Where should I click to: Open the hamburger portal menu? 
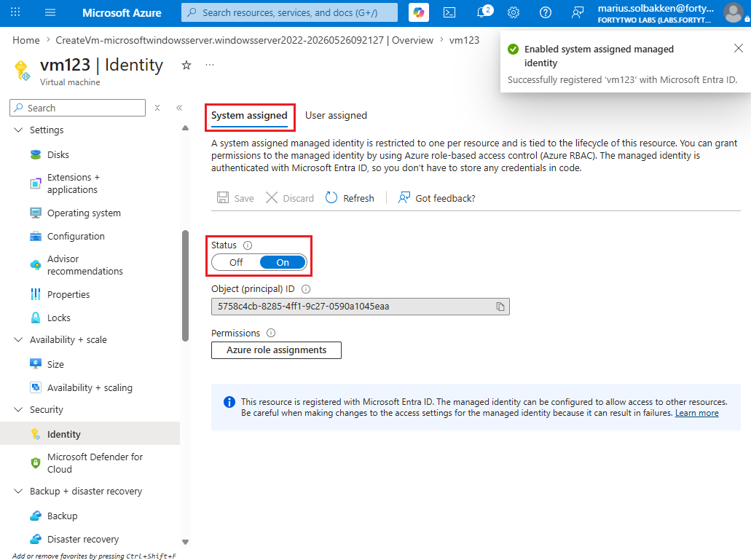coord(50,12)
